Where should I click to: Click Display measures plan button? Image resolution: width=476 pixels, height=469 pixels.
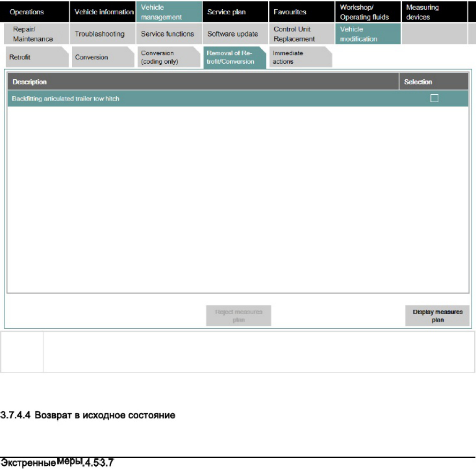click(x=437, y=316)
